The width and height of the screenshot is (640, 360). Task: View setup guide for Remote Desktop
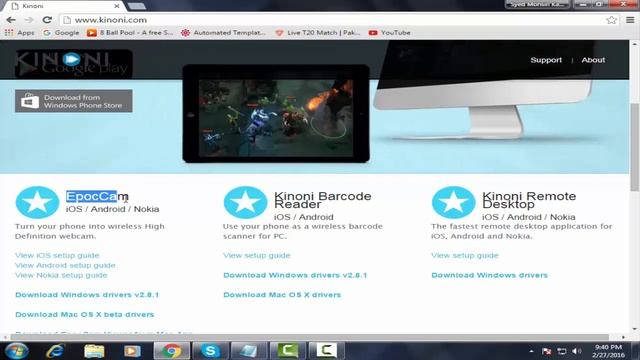pos(465,255)
